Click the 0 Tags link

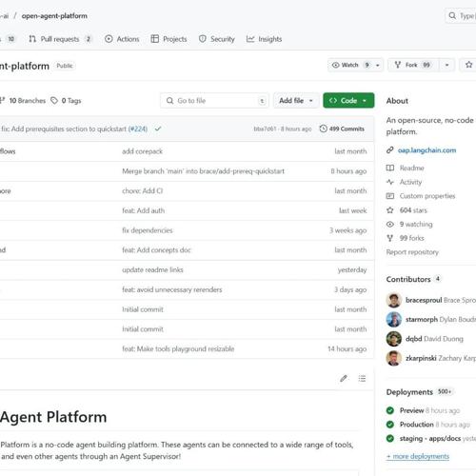pos(67,101)
